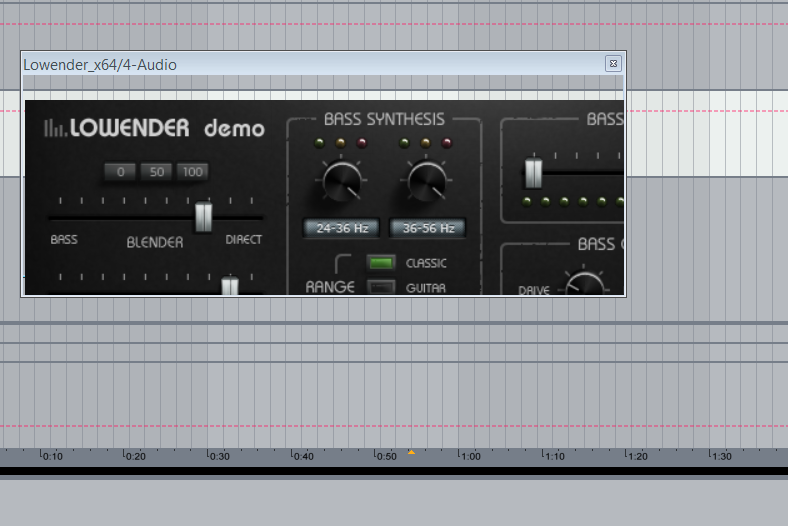Click the orange playhead marker on the timeline
788x526 pixels.
point(411,452)
